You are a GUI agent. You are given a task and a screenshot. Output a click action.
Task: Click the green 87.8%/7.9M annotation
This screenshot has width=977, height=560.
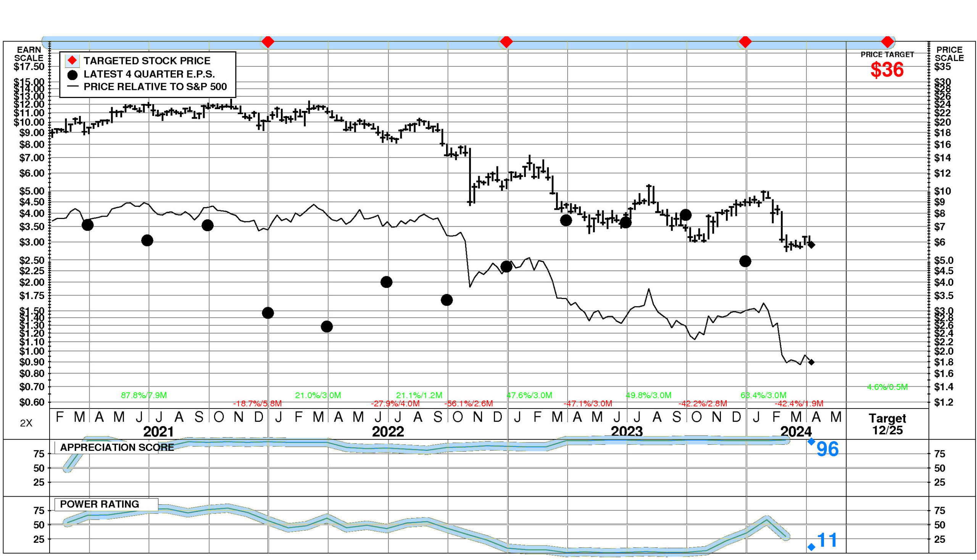[143, 395]
